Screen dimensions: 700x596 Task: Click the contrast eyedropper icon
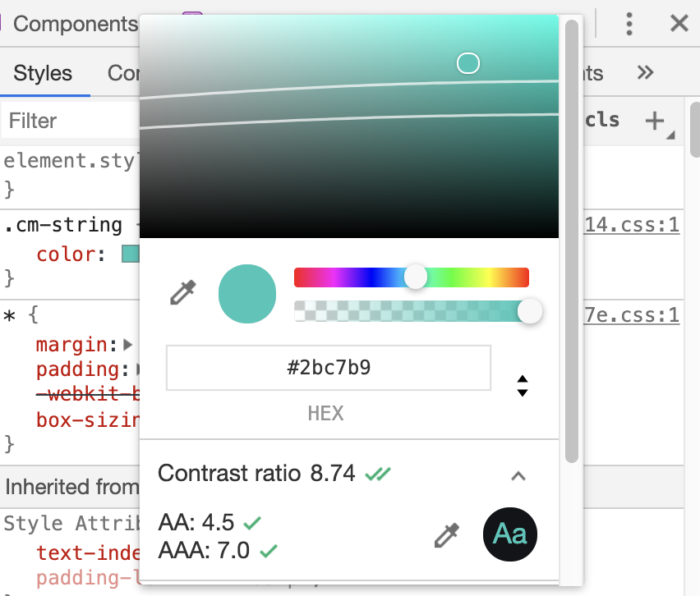click(447, 534)
